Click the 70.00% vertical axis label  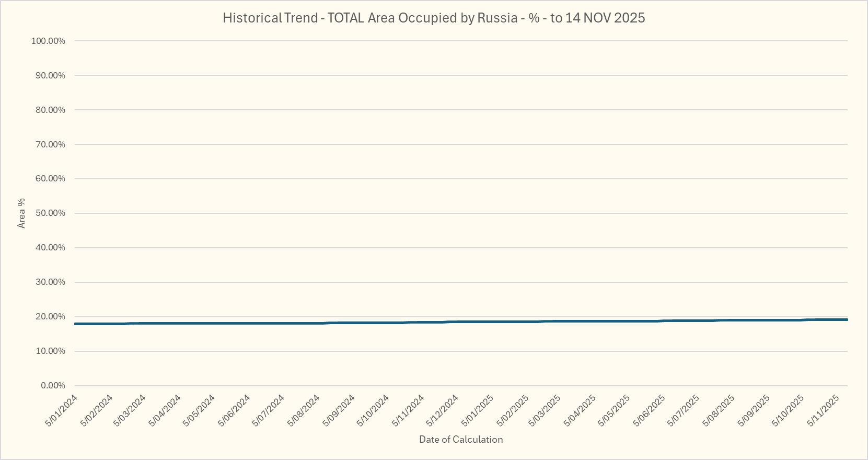[50, 144]
